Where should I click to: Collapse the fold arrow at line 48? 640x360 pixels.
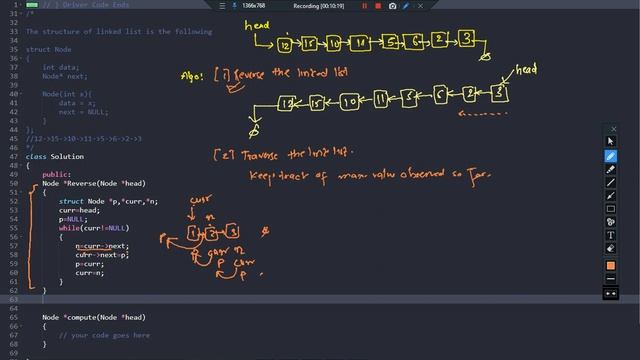pos(21,165)
